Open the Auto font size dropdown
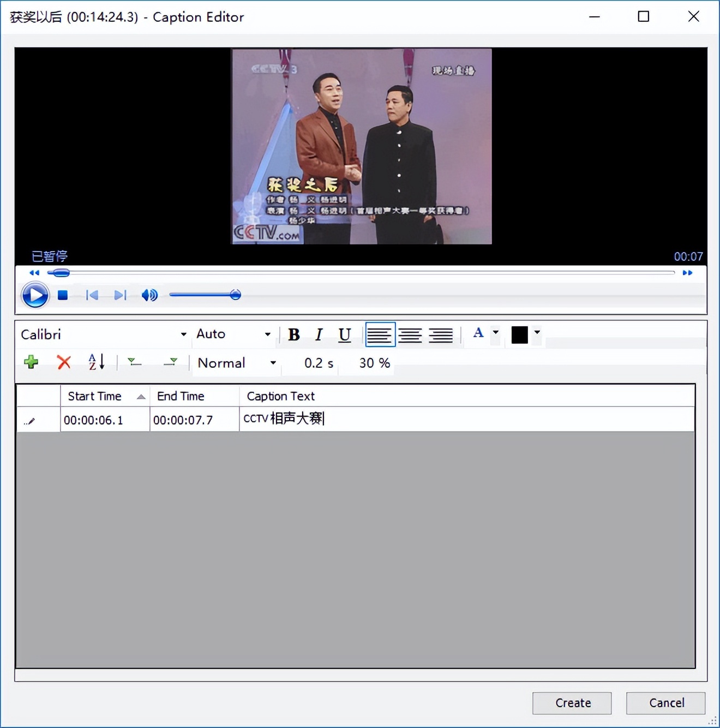 pyautogui.click(x=233, y=334)
